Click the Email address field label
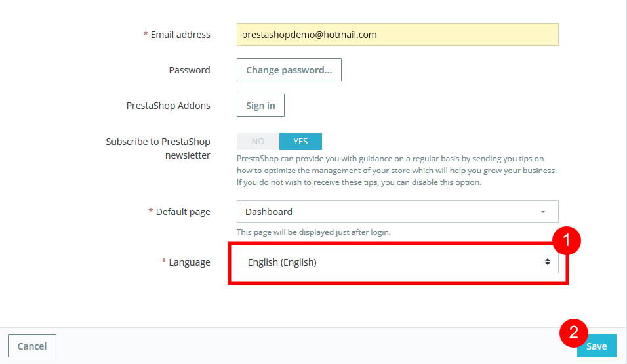The image size is (627, 364). pyautogui.click(x=180, y=35)
